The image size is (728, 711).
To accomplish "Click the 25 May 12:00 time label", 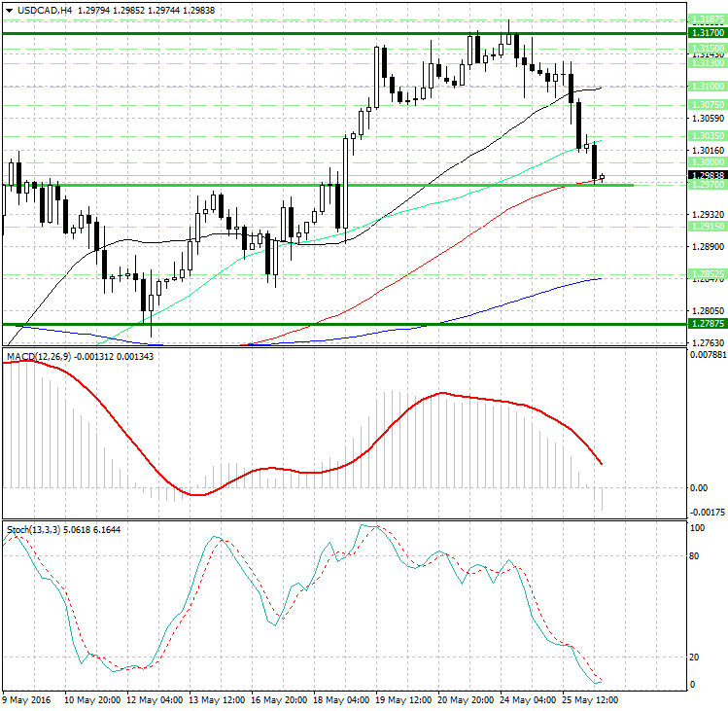I will tap(595, 698).
